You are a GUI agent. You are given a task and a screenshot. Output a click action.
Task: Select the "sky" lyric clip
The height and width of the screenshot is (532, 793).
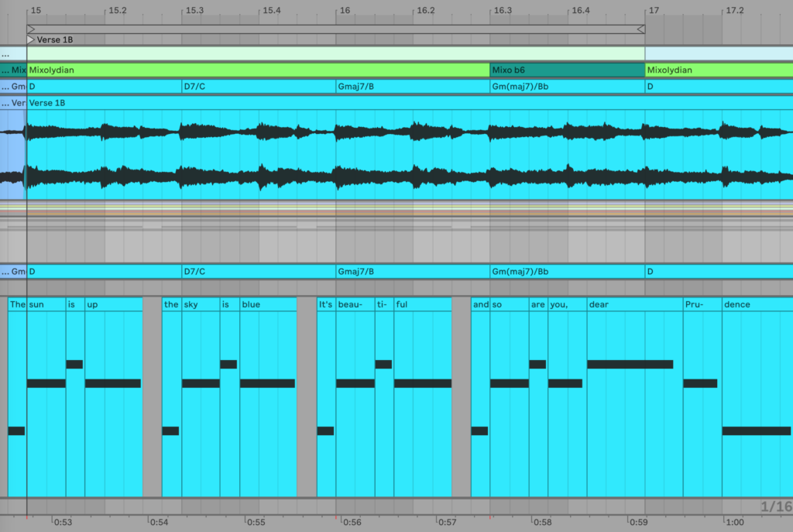coord(201,304)
